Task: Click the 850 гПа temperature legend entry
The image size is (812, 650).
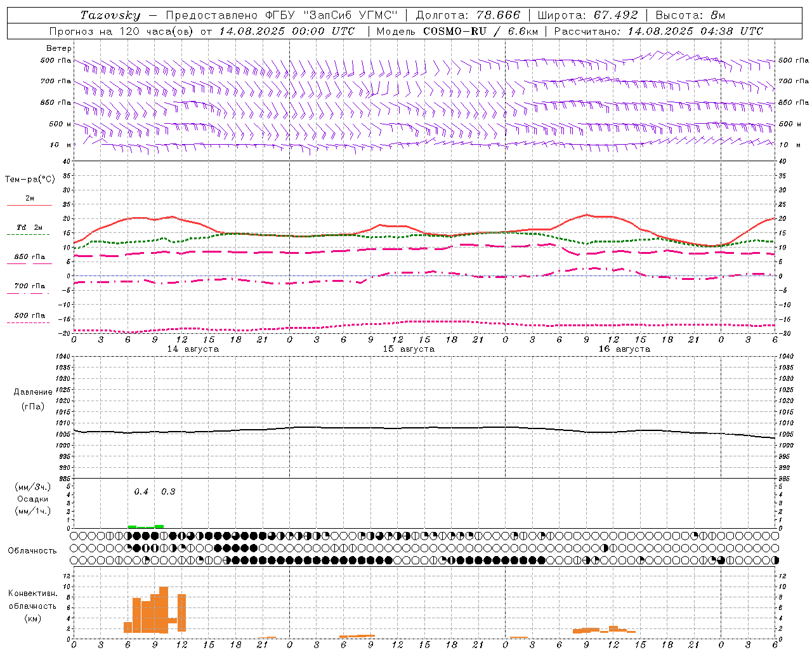Action: [x=30, y=257]
